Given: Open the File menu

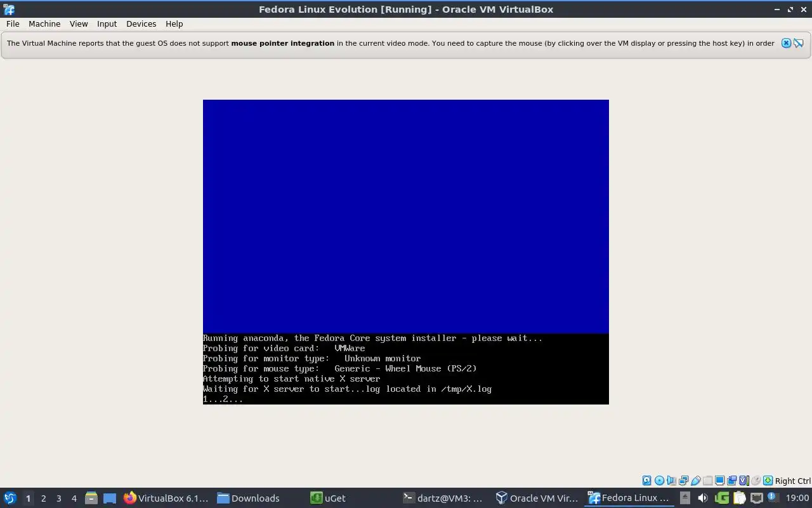Looking at the screenshot, I should pyautogui.click(x=13, y=23).
